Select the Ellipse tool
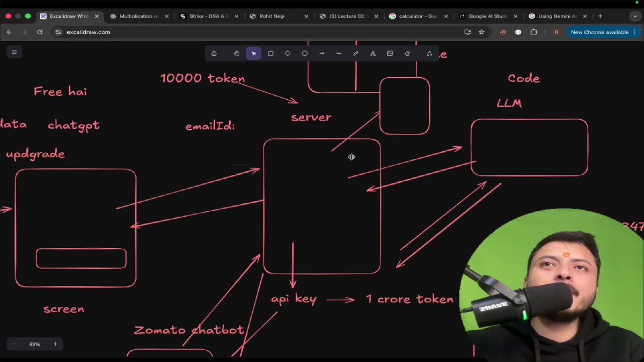Viewport: 644px width, 362px height. click(304, 53)
